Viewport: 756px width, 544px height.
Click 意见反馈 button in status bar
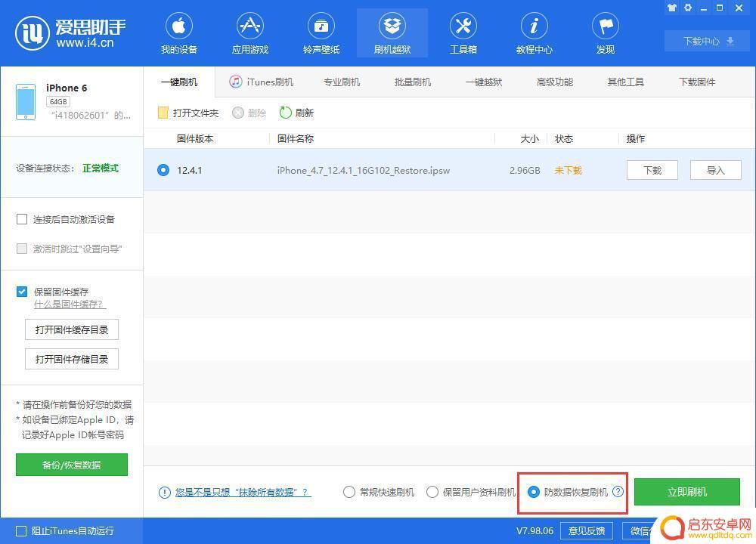click(x=587, y=531)
